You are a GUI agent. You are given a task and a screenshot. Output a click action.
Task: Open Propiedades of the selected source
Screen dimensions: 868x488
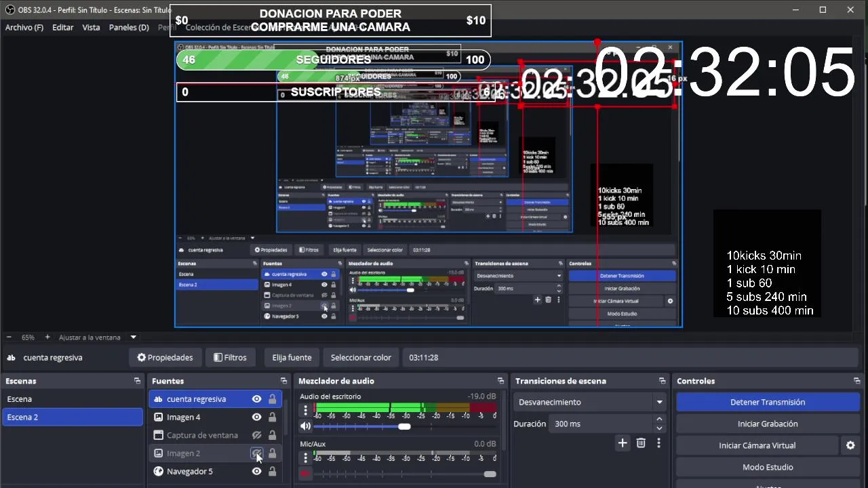coord(165,357)
